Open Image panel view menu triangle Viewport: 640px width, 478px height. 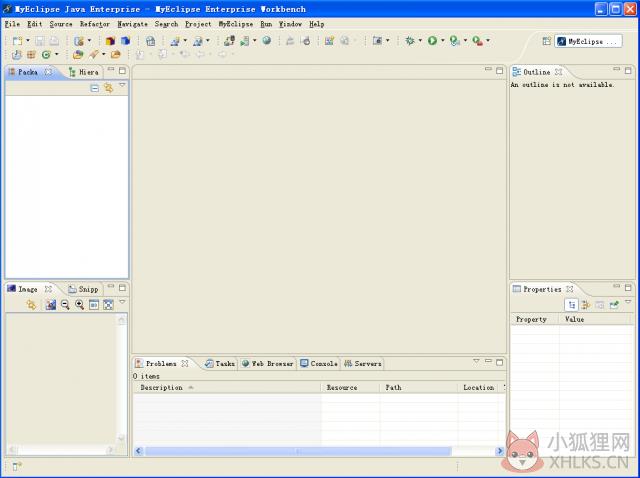click(122, 302)
